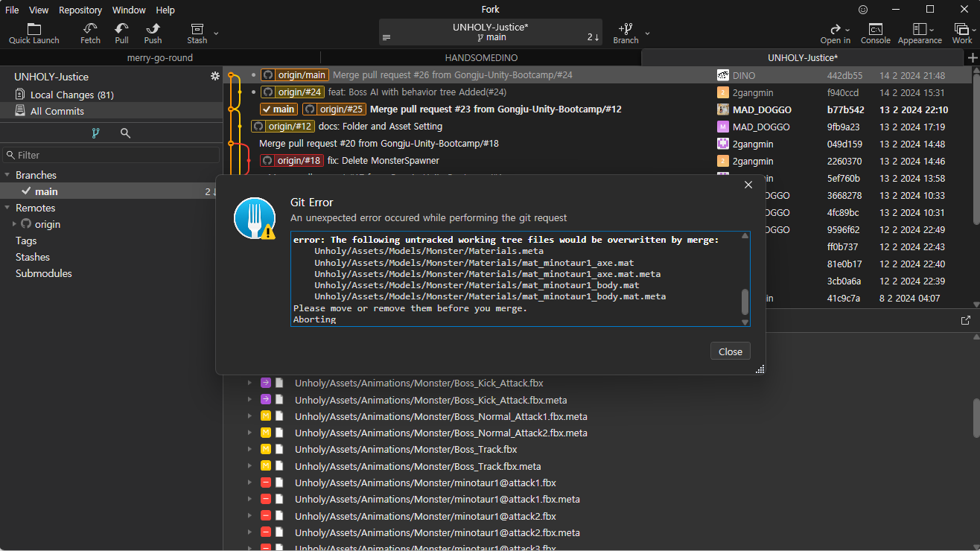Click deleted status icon of minotaur1@attack1.fbx
The width and height of the screenshot is (980, 551).
pos(266,482)
